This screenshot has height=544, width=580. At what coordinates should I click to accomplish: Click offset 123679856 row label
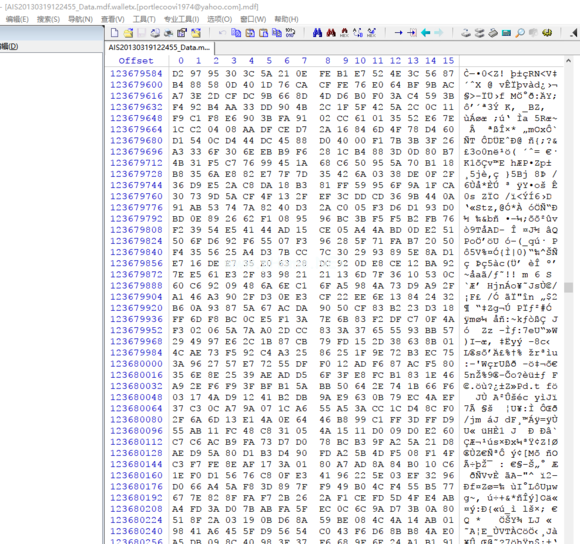point(136,263)
